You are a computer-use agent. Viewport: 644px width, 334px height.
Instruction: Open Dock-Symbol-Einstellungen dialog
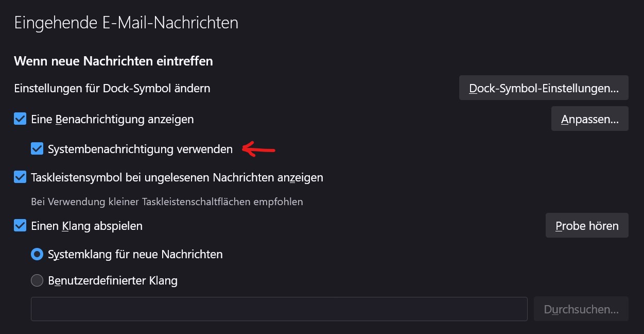point(544,88)
